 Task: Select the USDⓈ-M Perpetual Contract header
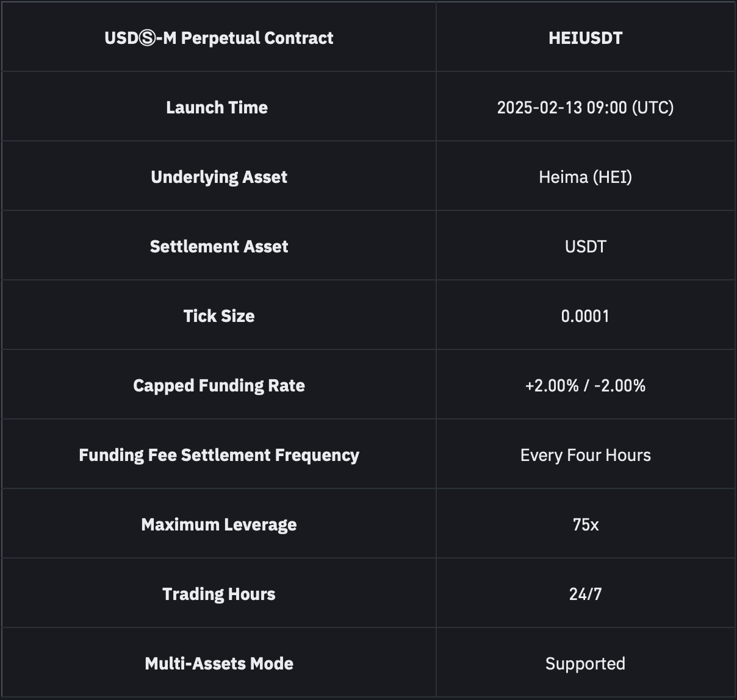click(219, 38)
